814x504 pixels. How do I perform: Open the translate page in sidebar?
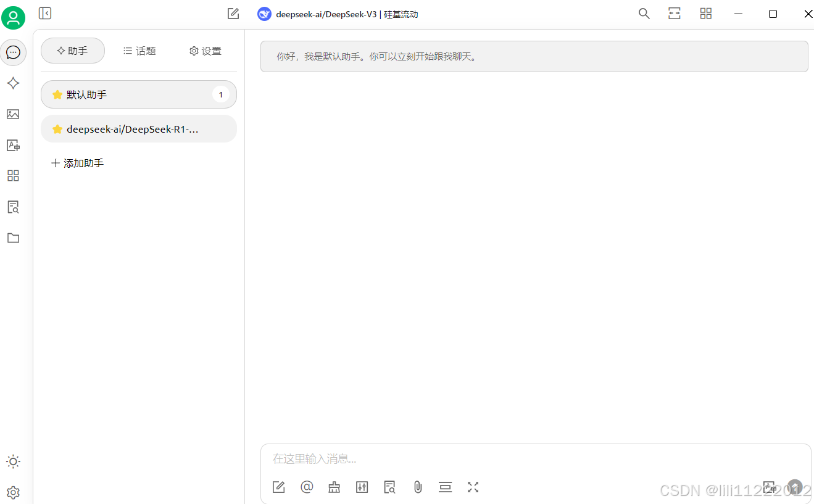point(13,145)
